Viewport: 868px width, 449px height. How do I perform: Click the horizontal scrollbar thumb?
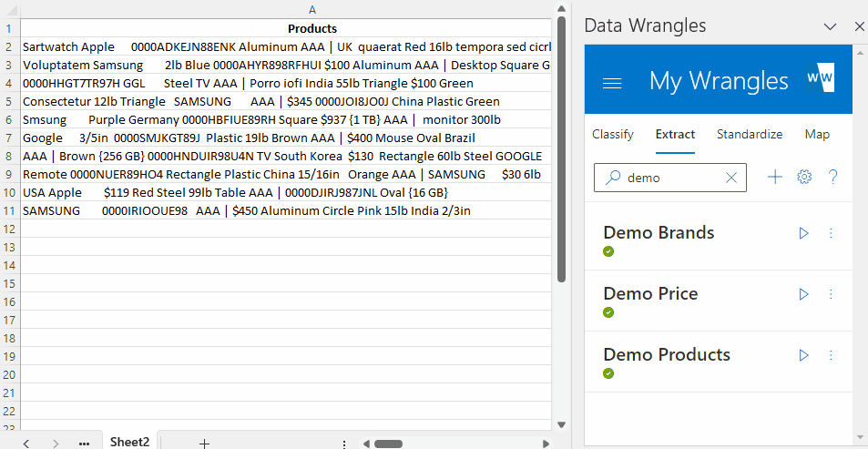point(388,444)
